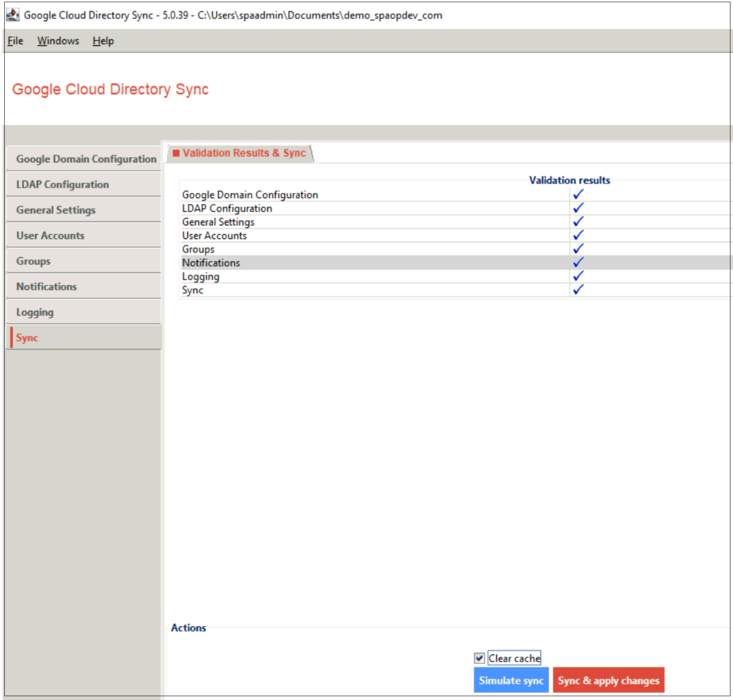Click the Groups validation checkmark
Screen dimensions: 733x700
tap(578, 249)
